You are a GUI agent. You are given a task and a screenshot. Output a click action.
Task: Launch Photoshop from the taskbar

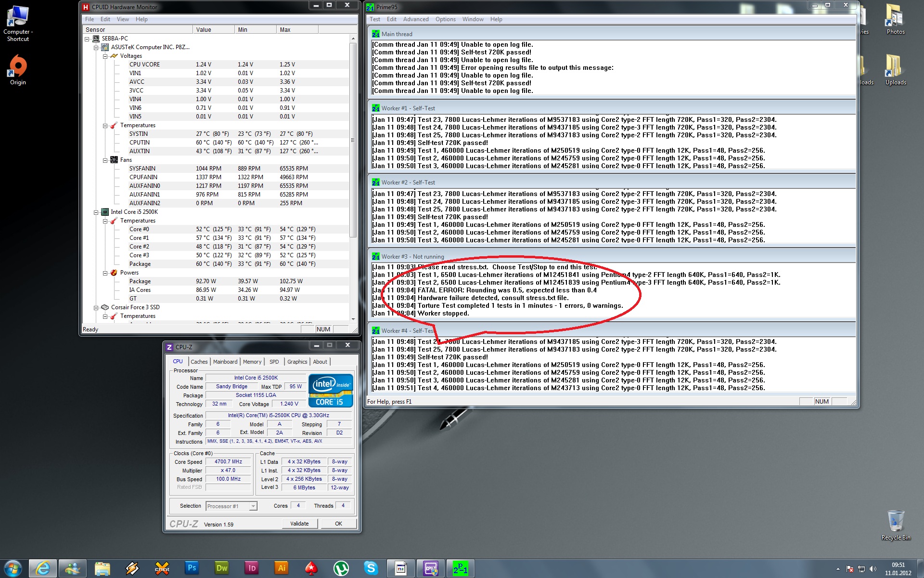[192, 568]
